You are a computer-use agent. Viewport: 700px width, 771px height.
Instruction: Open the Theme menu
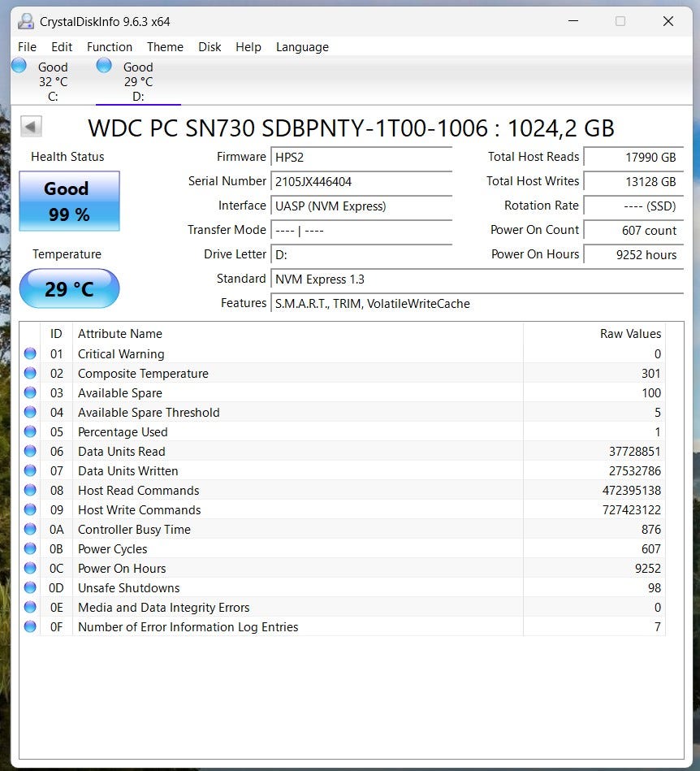(165, 47)
